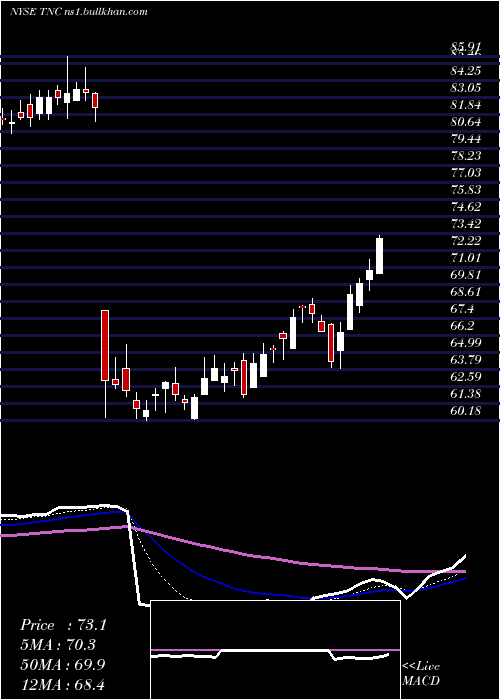Click the 71.01 price level label
Screen dimensions: 500x700
pyautogui.click(x=466, y=258)
